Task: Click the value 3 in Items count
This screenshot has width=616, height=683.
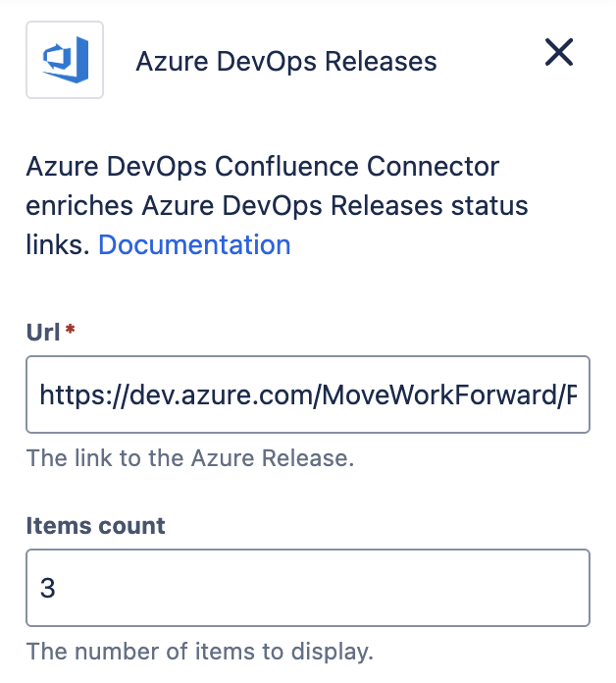Action: [47, 589]
